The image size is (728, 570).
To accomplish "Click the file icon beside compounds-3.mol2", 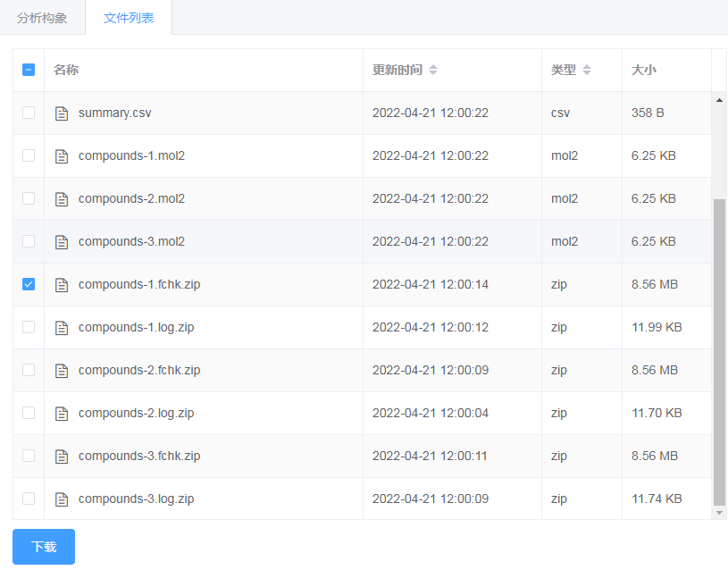I will 62,241.
